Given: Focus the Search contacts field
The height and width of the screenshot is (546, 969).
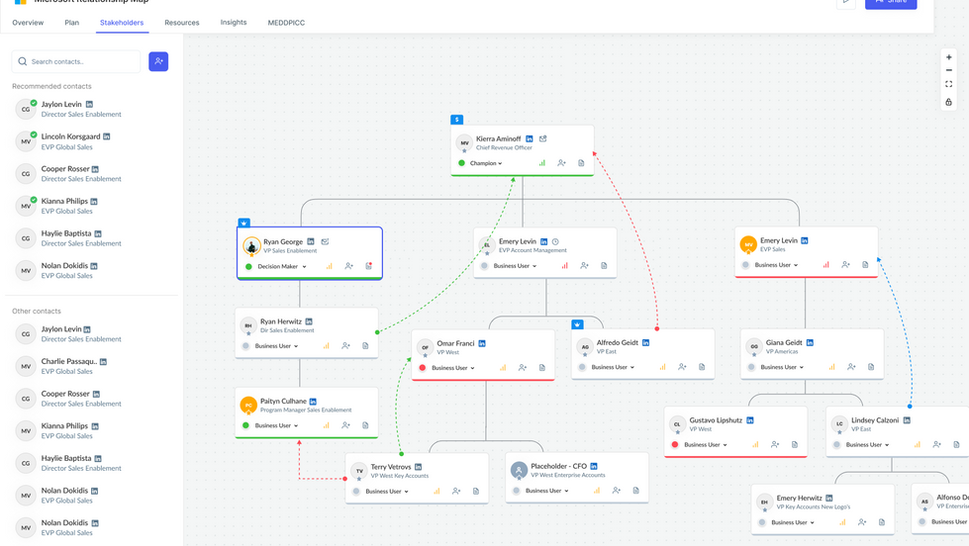Looking at the screenshot, I should [76, 61].
